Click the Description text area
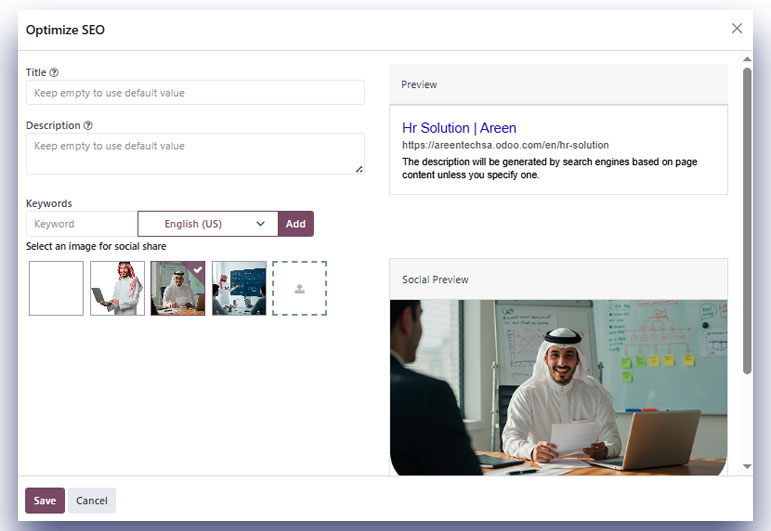 pyautogui.click(x=195, y=153)
